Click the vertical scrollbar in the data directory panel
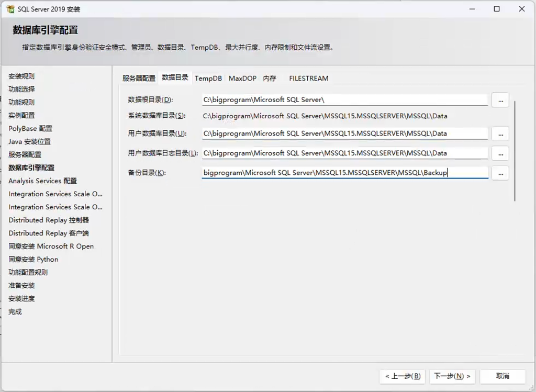Screen dimensions: 536x392 point(515,151)
